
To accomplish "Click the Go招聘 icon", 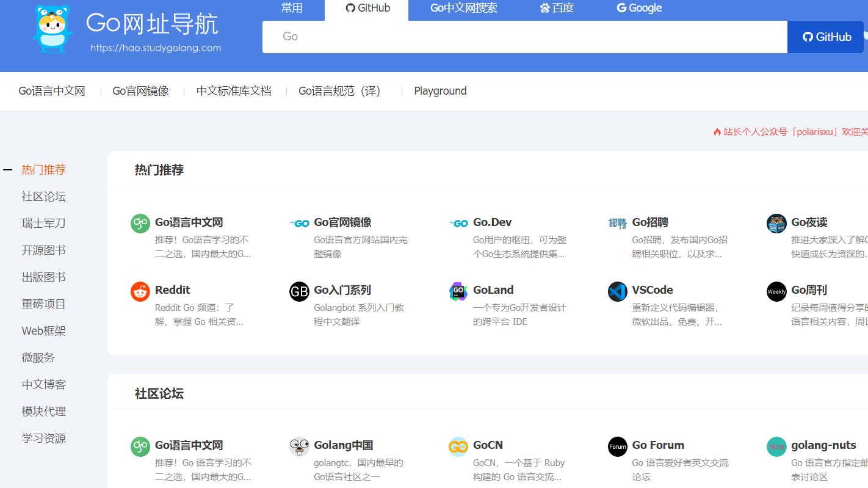I will (x=618, y=224).
